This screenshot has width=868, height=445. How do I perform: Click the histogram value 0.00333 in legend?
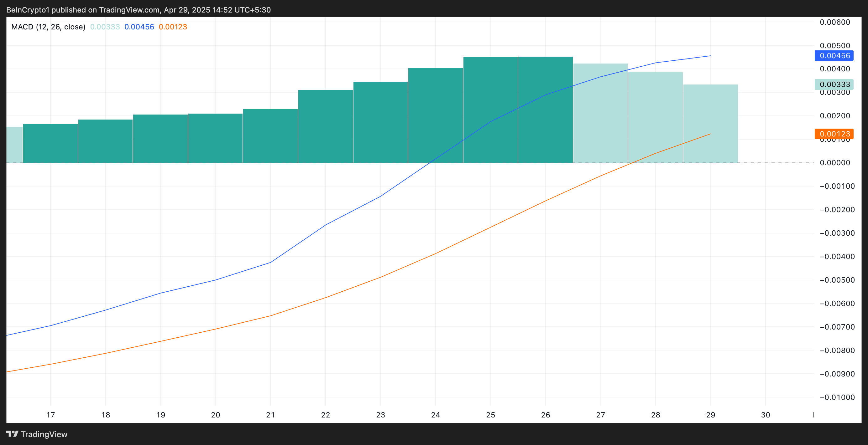point(105,27)
